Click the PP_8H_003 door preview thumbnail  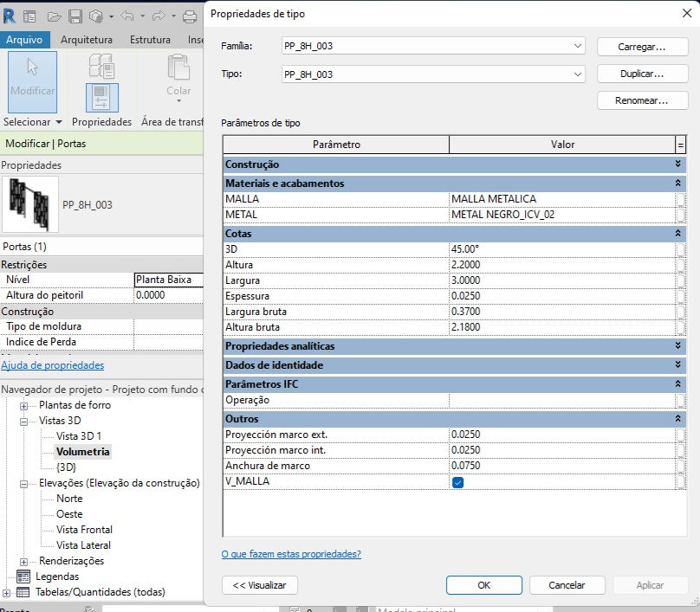[x=30, y=204]
